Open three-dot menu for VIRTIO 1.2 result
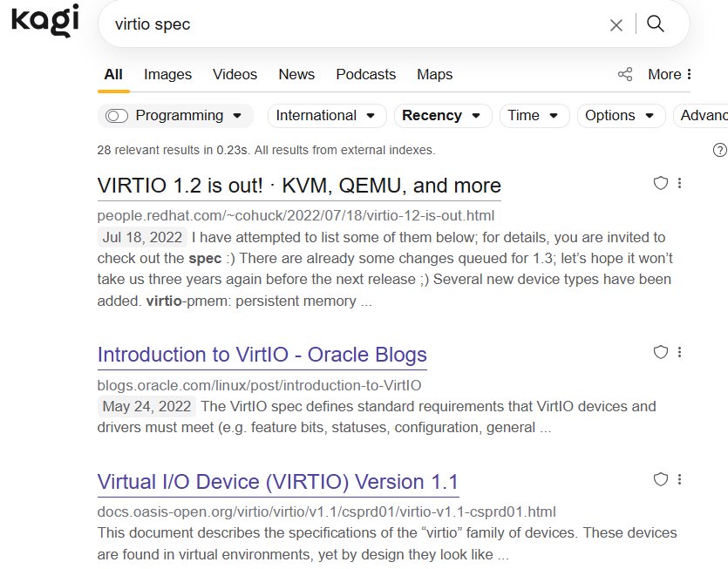 point(680,183)
